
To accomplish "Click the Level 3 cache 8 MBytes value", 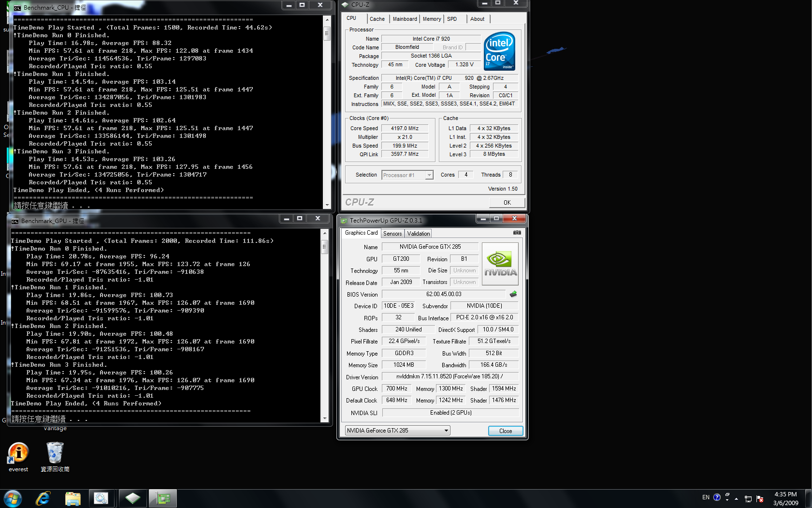I will coord(494,154).
